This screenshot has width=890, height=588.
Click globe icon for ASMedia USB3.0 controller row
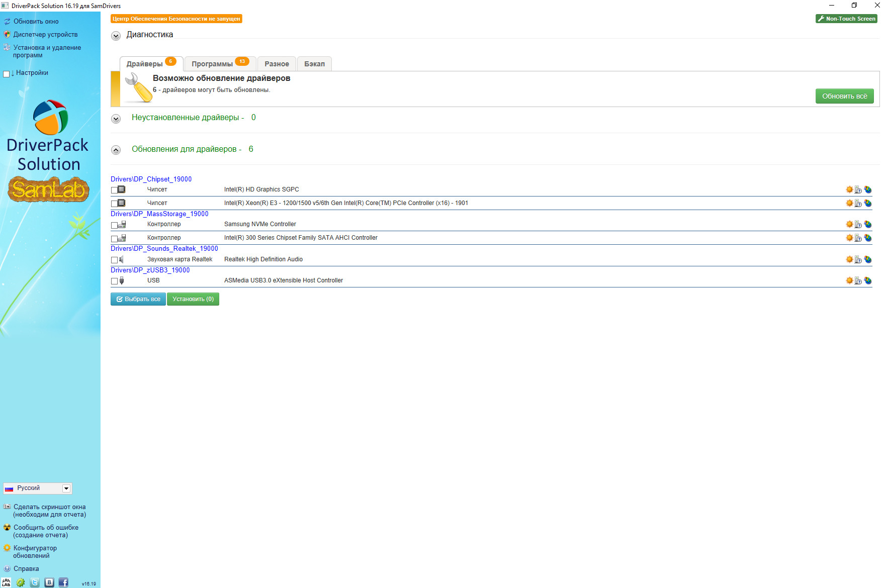[x=868, y=281]
